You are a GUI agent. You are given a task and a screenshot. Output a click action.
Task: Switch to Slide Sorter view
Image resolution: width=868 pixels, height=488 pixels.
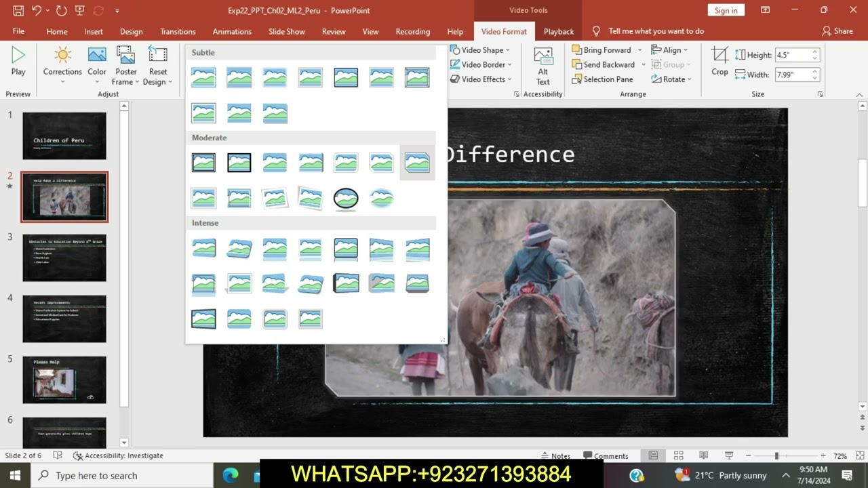tap(678, 456)
